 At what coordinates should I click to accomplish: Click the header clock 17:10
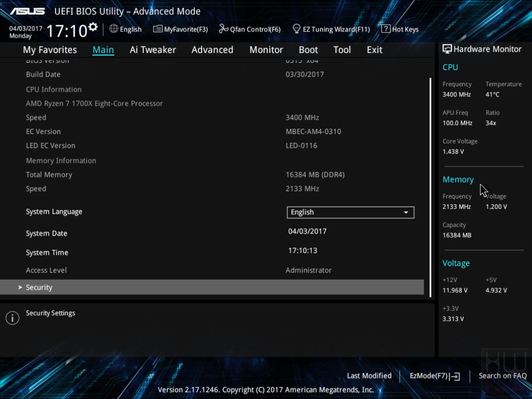pos(67,31)
